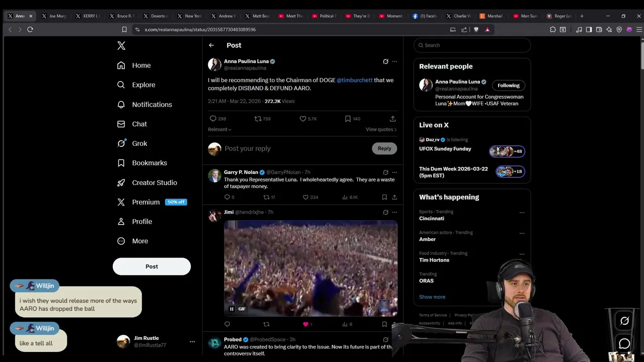Go to Home in the sidebar
Viewport: 644px width, 362px height.
(x=134, y=65)
